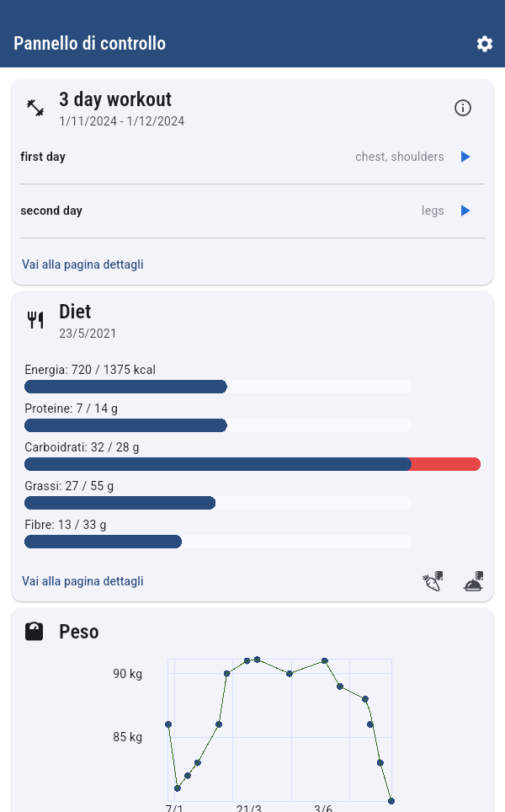Click the 3 day workout info icon
The height and width of the screenshot is (812, 505).
click(463, 108)
